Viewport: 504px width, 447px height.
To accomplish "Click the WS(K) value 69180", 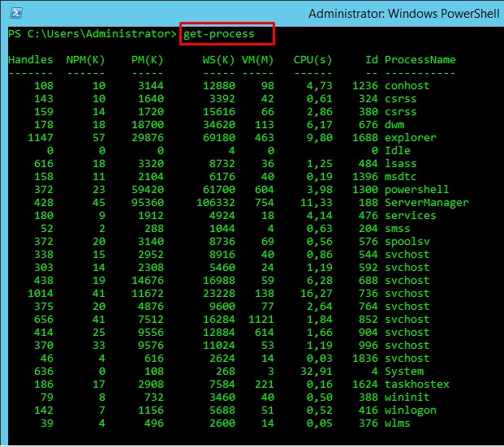I will [x=219, y=138].
